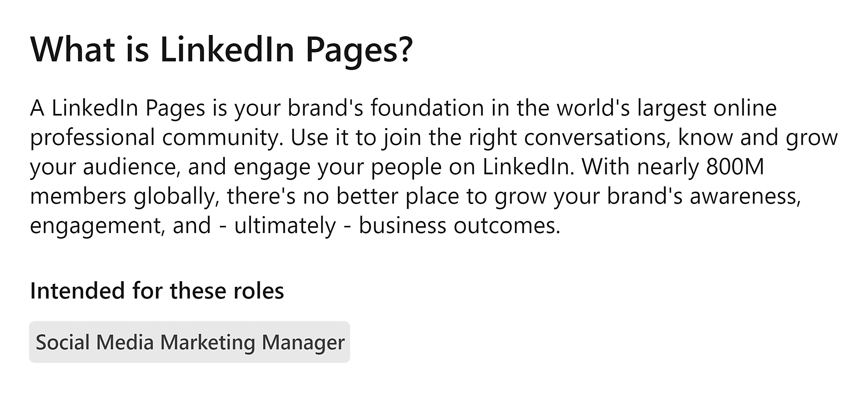Click the phrase "business outcomes" in the paragraph
868x393 pixels.
click(459, 225)
